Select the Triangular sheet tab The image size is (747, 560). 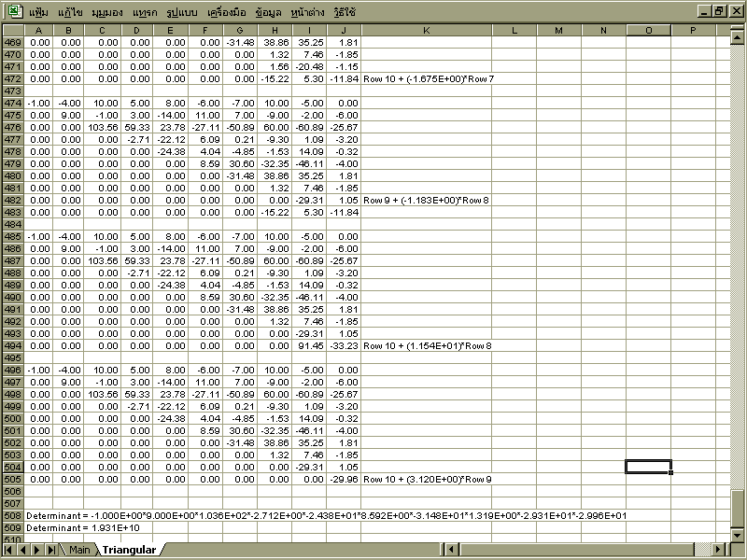[129, 550]
